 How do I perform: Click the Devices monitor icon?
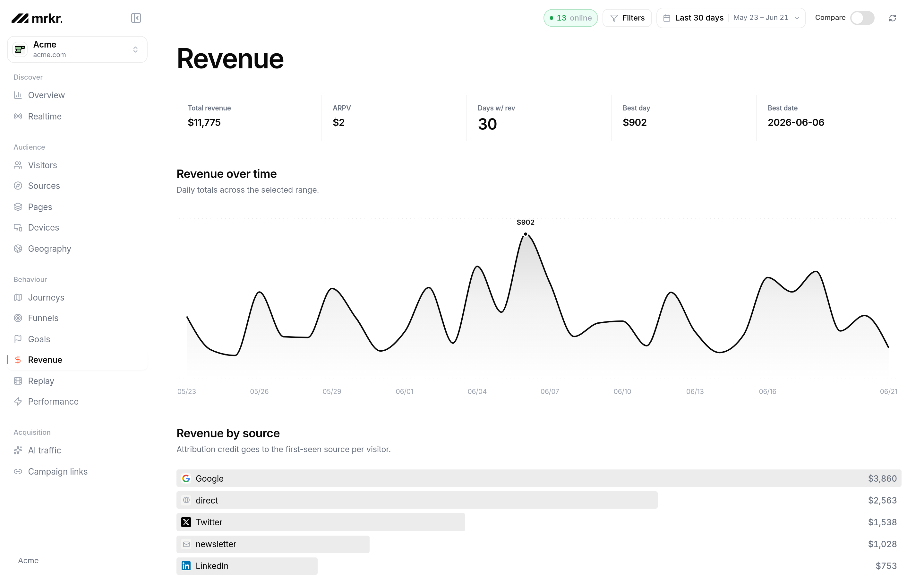coord(18,227)
